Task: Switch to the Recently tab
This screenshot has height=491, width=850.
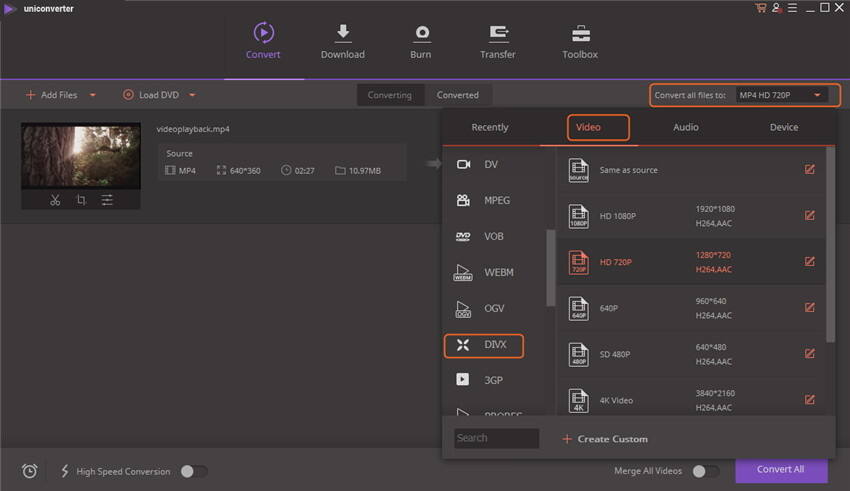Action: [490, 127]
